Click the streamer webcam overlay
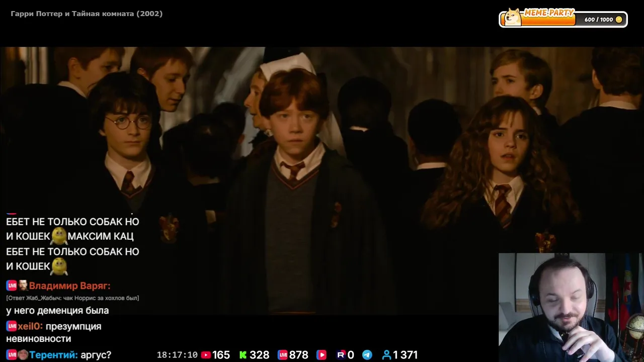Viewport: 644px width, 362px height. click(571, 307)
